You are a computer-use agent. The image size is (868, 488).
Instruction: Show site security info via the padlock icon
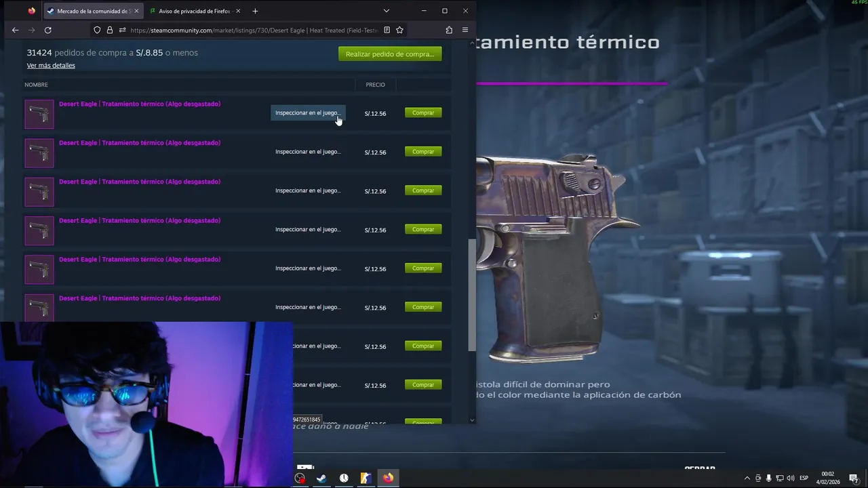109,30
